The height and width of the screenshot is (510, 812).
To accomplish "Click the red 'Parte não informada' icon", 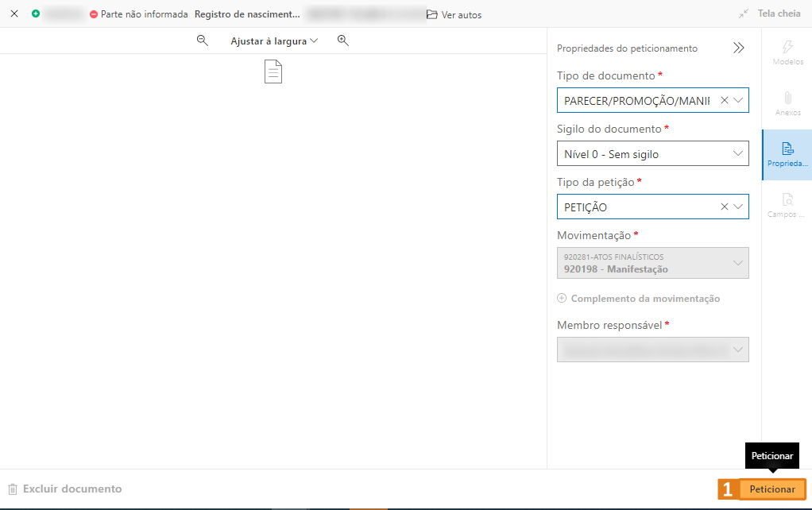I will (94, 14).
